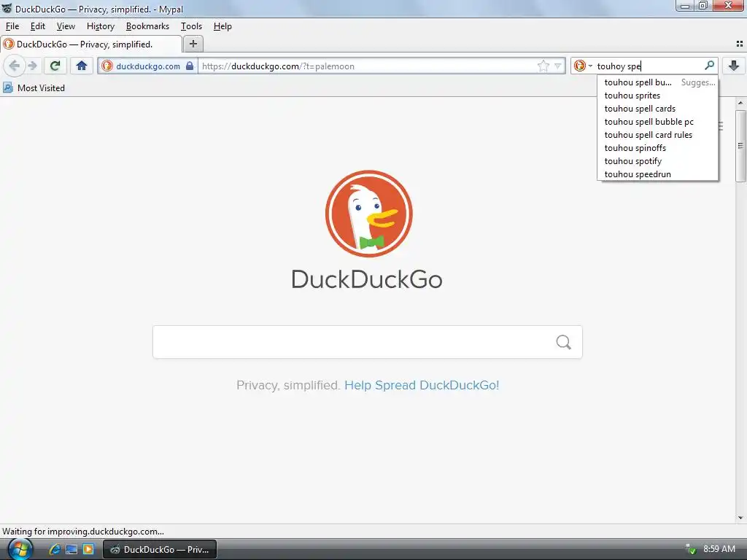The image size is (747, 560).
Task: Click the DuckDuckGo duck logo
Action: (x=368, y=214)
